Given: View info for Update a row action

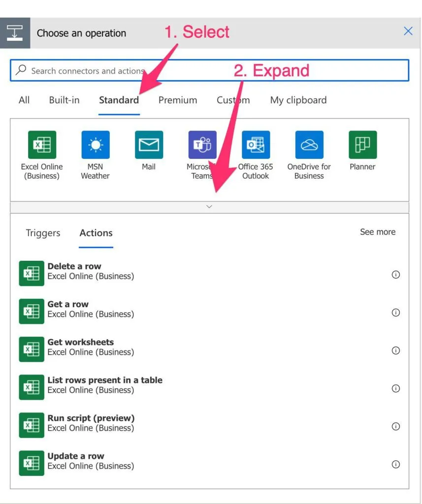Looking at the screenshot, I should 395,464.
